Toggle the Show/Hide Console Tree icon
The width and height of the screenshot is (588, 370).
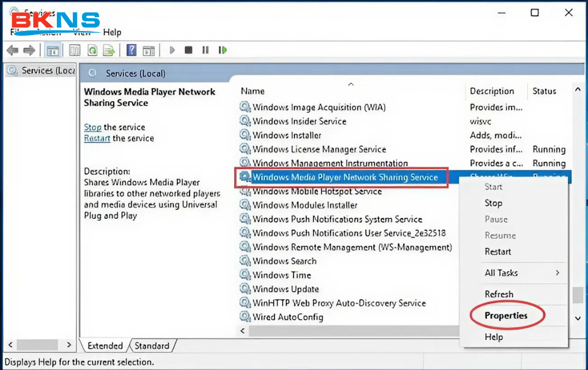53,50
